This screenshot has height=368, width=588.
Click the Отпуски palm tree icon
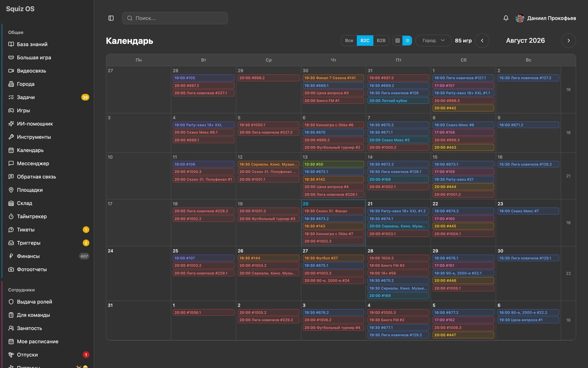click(x=11, y=355)
